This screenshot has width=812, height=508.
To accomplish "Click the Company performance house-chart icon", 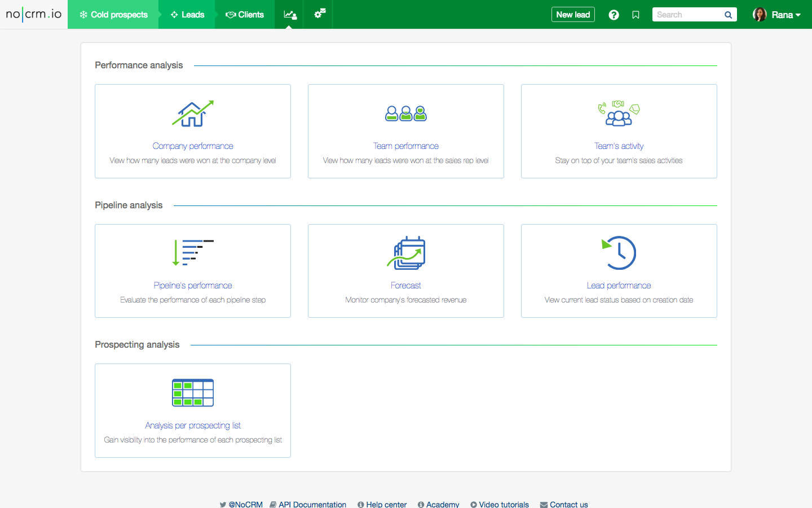I will (x=192, y=113).
